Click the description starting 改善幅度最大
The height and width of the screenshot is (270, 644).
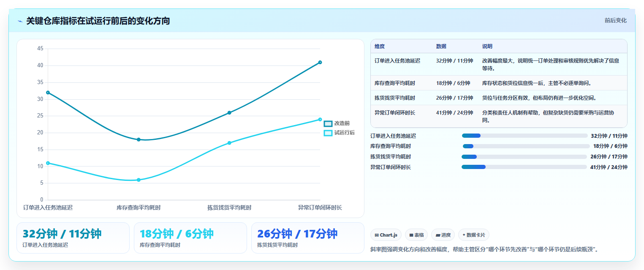pyautogui.click(x=551, y=65)
